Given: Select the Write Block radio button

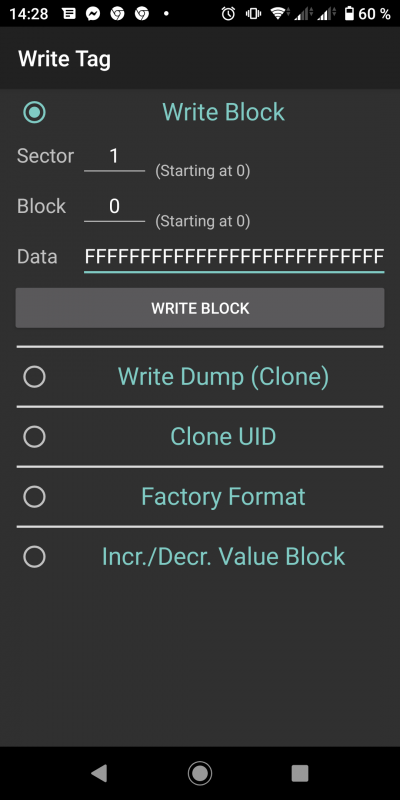Looking at the screenshot, I should pos(34,113).
